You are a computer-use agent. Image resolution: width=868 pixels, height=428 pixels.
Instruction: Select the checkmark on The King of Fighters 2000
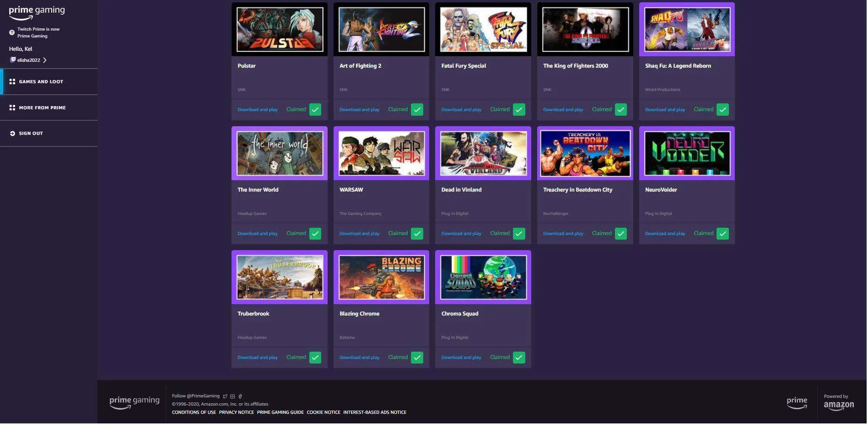[x=621, y=110]
